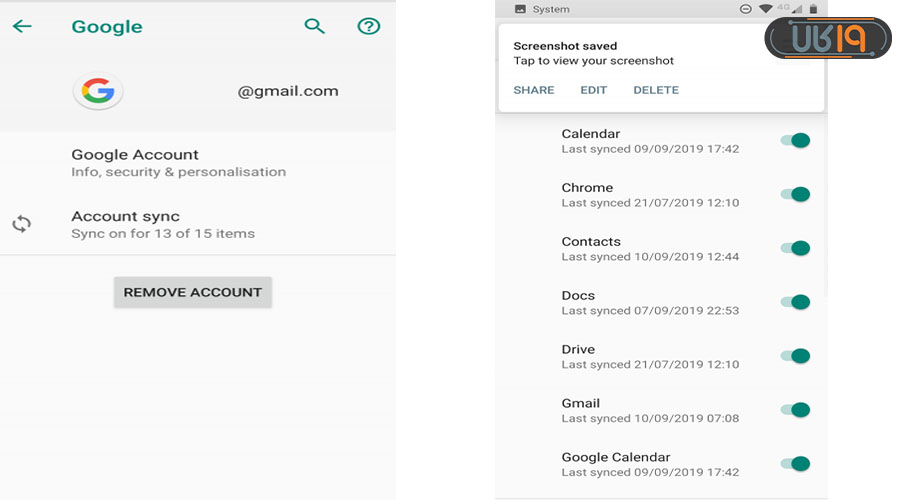
Task: Toggle Calendar sync switch off
Action: coord(795,141)
